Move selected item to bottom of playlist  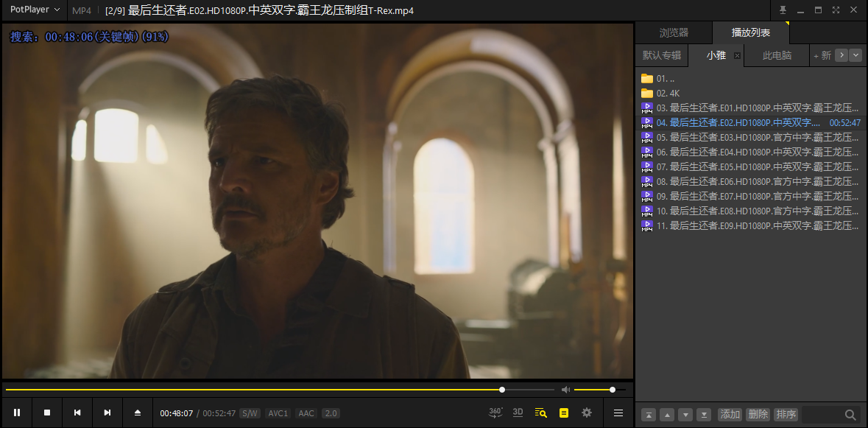pyautogui.click(x=704, y=415)
